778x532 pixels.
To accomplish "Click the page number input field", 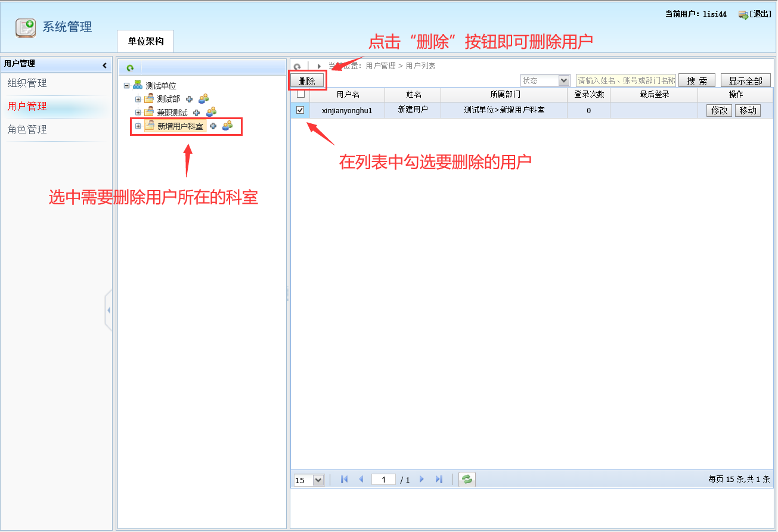I will (x=383, y=480).
